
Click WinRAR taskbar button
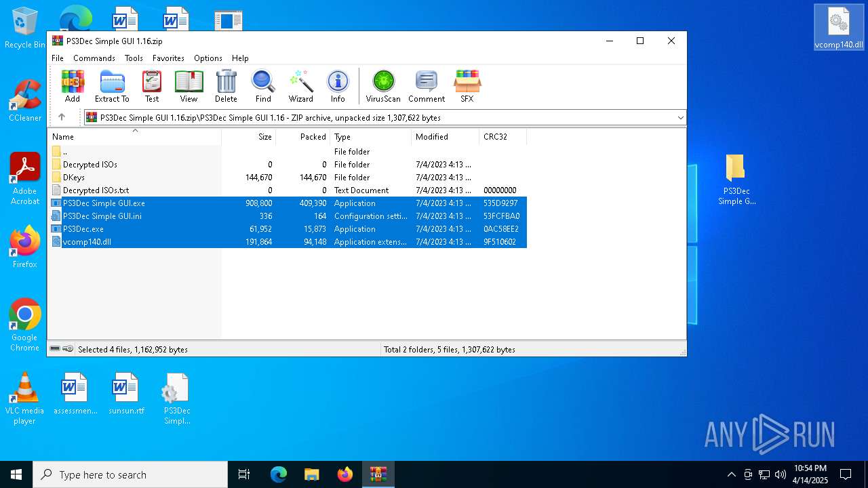coord(378,474)
